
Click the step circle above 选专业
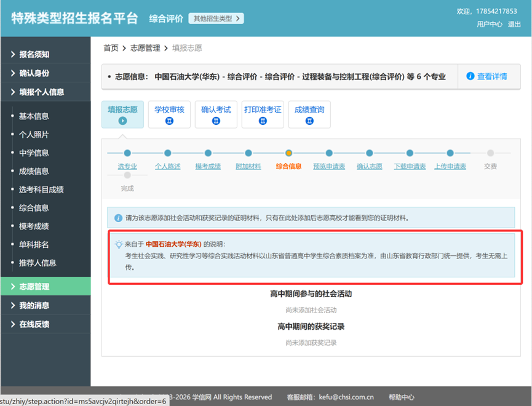point(127,153)
